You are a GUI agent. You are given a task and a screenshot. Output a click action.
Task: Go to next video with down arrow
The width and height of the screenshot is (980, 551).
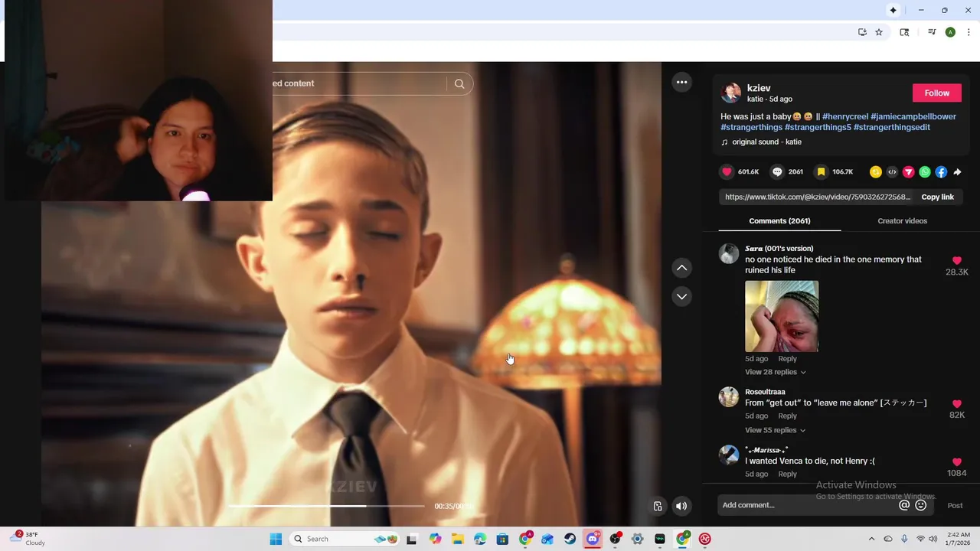[681, 296]
